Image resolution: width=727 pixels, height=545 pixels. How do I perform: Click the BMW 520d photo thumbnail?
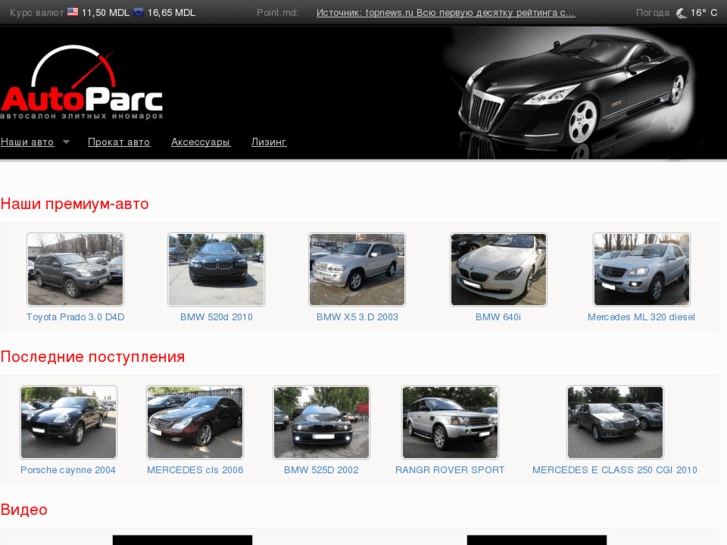[x=216, y=269]
